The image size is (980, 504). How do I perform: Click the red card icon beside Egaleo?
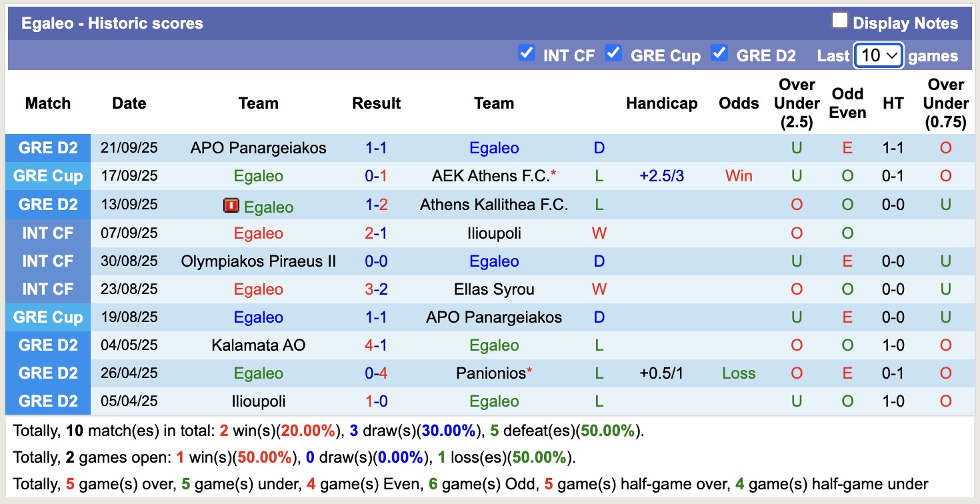pos(231,206)
